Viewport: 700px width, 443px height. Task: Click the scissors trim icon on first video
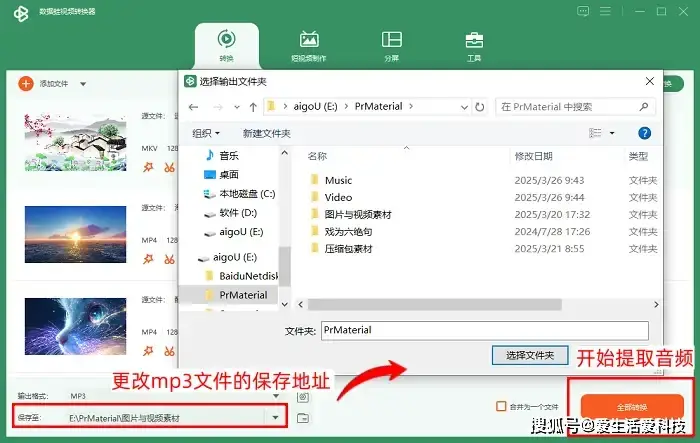tap(170, 168)
